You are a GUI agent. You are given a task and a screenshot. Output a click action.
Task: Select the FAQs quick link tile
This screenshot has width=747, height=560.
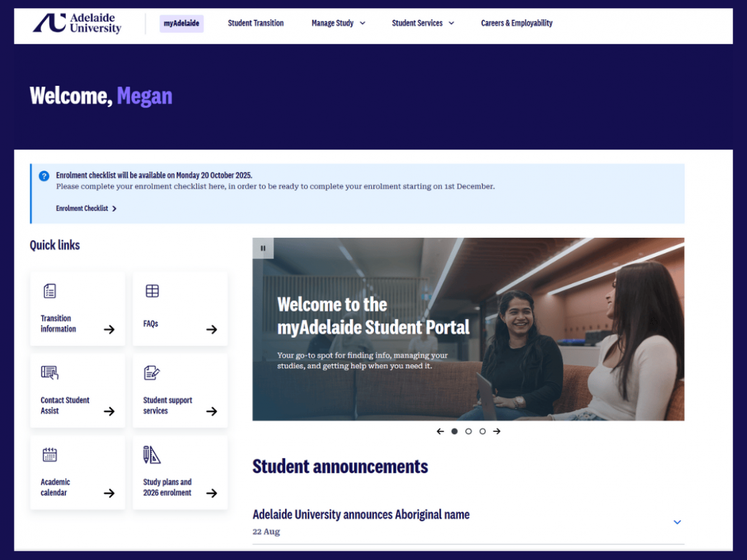coord(180,308)
